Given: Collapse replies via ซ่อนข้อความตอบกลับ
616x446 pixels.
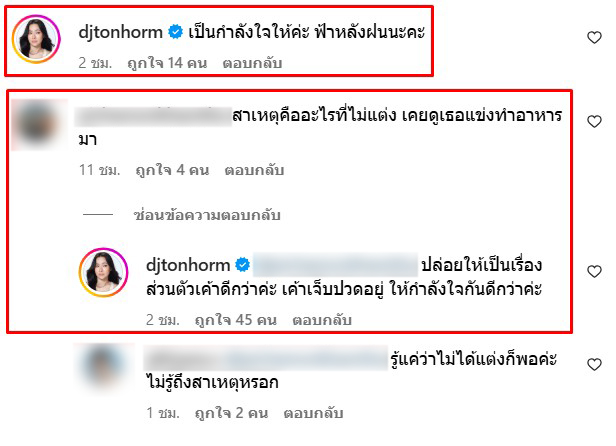Looking at the screenshot, I should (207, 215).
